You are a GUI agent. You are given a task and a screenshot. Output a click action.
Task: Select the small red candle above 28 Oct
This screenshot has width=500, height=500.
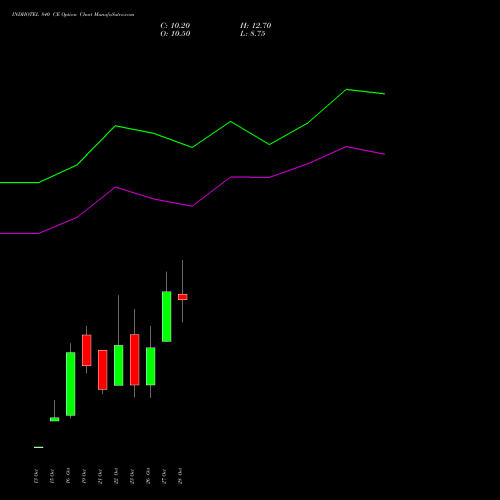coord(183,297)
